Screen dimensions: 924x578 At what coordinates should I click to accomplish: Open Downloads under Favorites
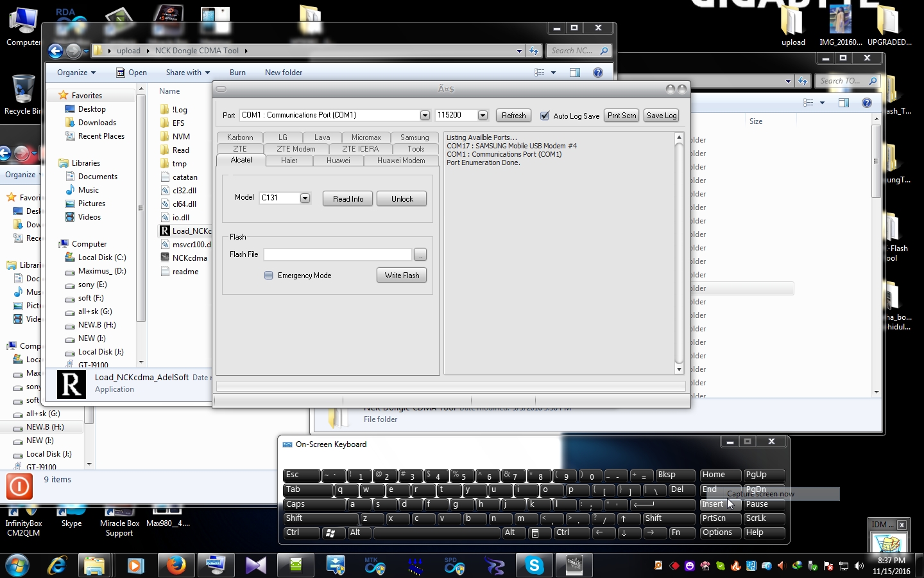pyautogui.click(x=90, y=123)
